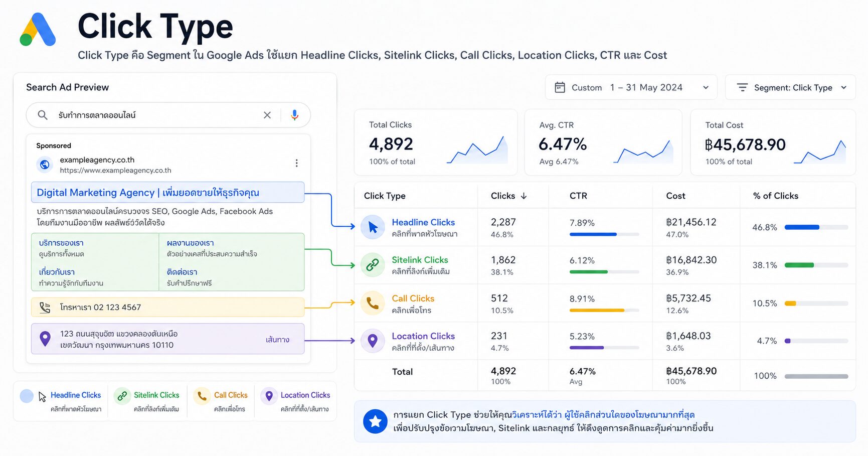Click the Call Clicks phone icon in table

click(x=373, y=303)
